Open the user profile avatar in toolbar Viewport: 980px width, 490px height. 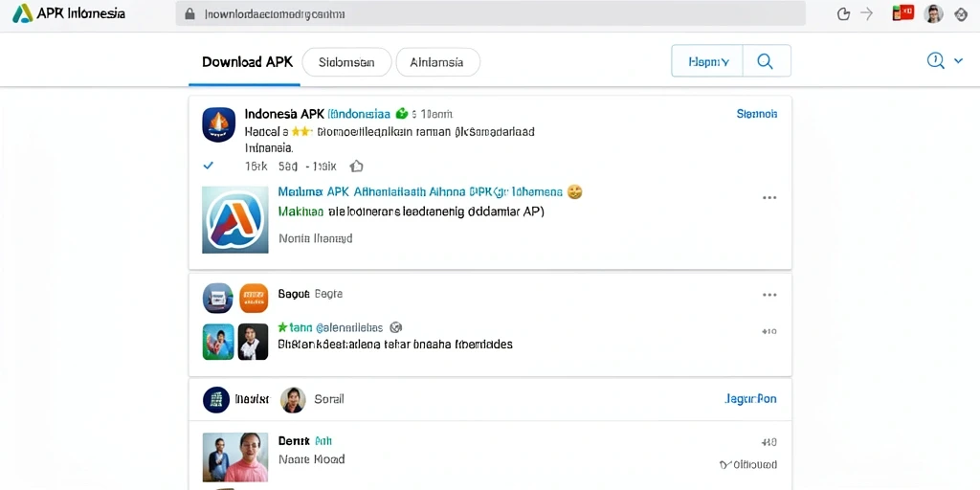click(933, 13)
